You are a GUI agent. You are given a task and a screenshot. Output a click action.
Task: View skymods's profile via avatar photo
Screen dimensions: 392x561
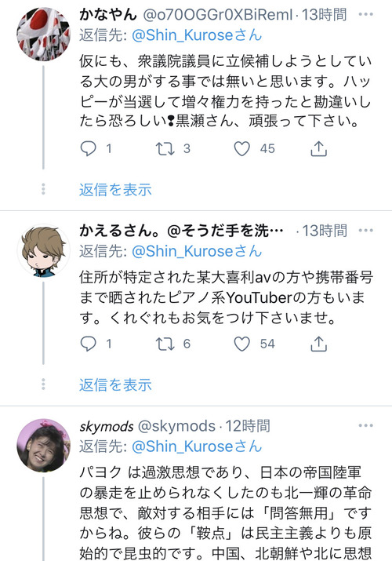44,446
